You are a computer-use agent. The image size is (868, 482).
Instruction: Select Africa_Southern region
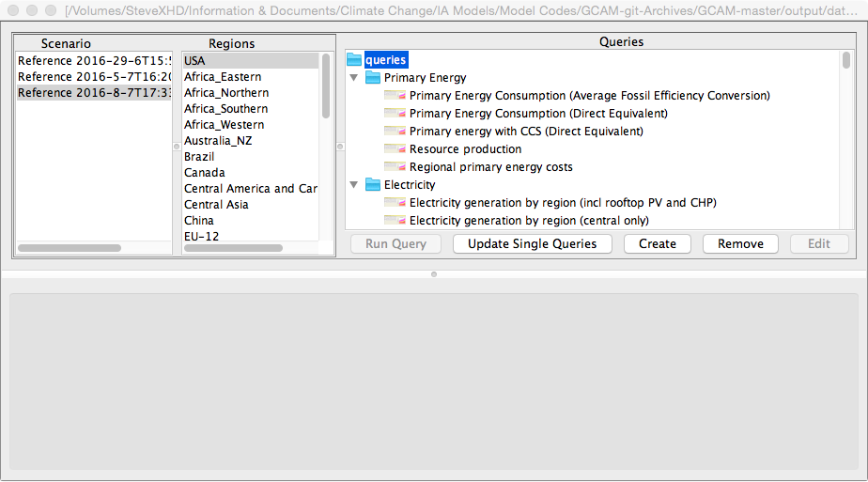pos(251,109)
